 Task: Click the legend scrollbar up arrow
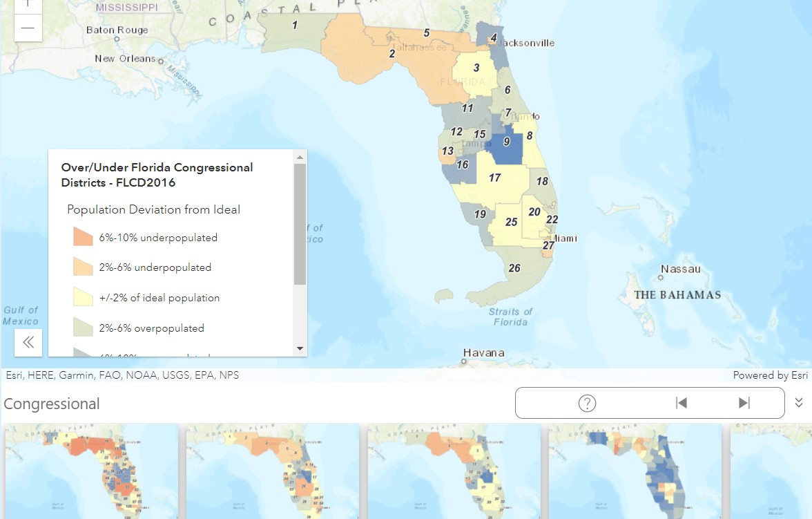coord(300,157)
